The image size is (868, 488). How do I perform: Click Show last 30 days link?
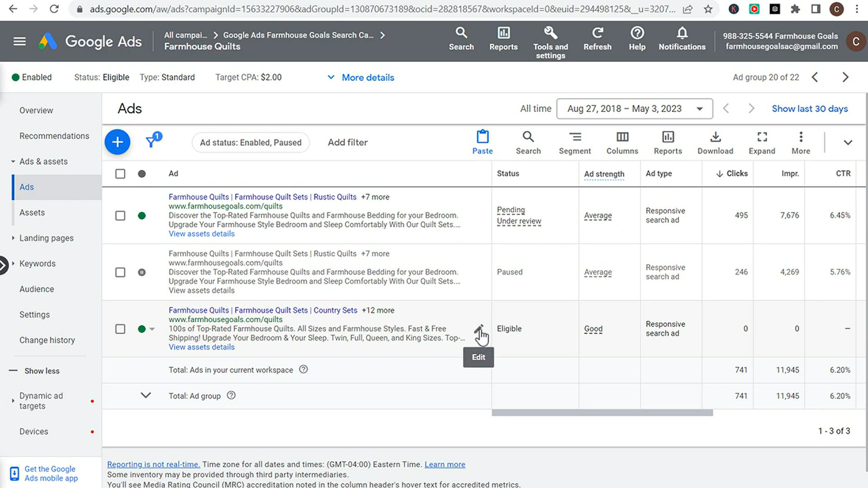click(810, 109)
